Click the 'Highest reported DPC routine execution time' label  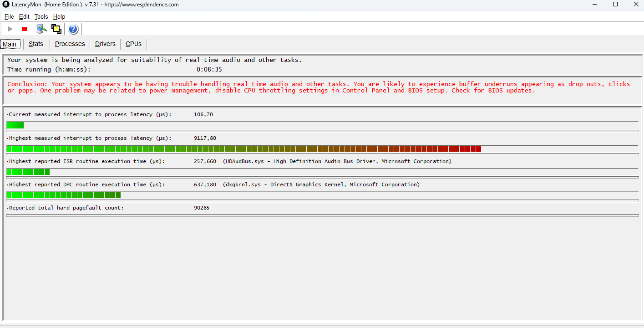point(87,184)
